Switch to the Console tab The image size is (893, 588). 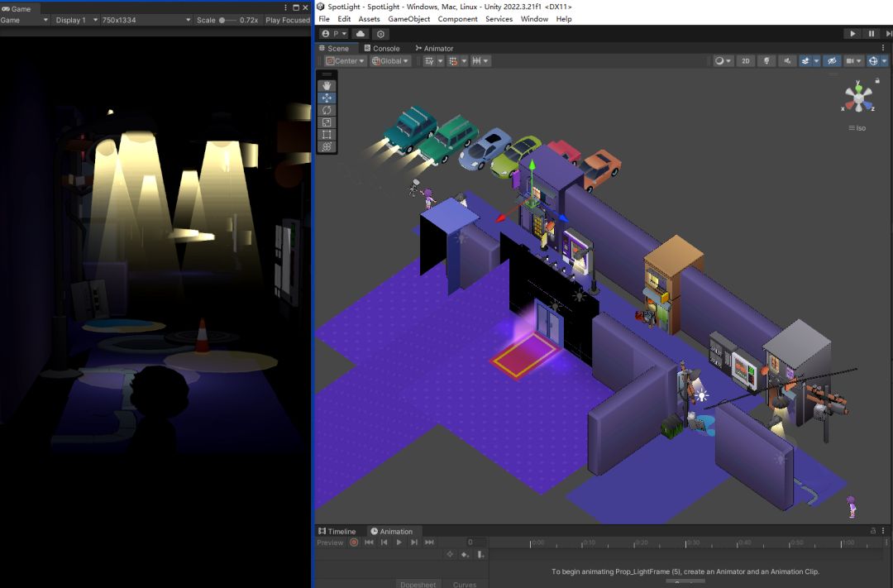coord(381,49)
